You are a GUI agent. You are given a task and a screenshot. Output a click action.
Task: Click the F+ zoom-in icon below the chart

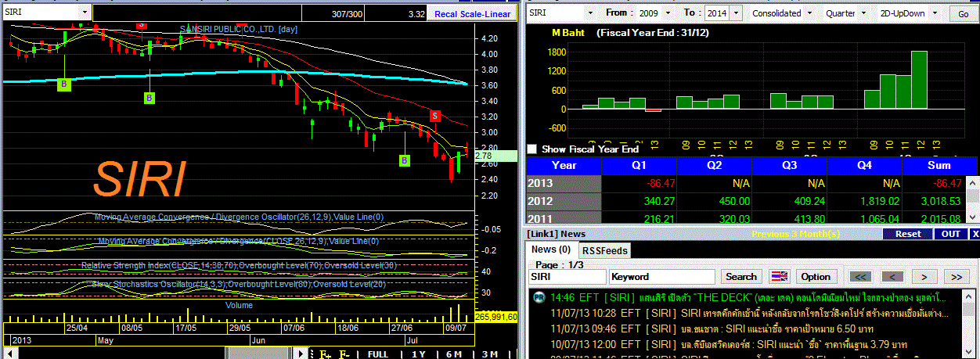tap(326, 354)
